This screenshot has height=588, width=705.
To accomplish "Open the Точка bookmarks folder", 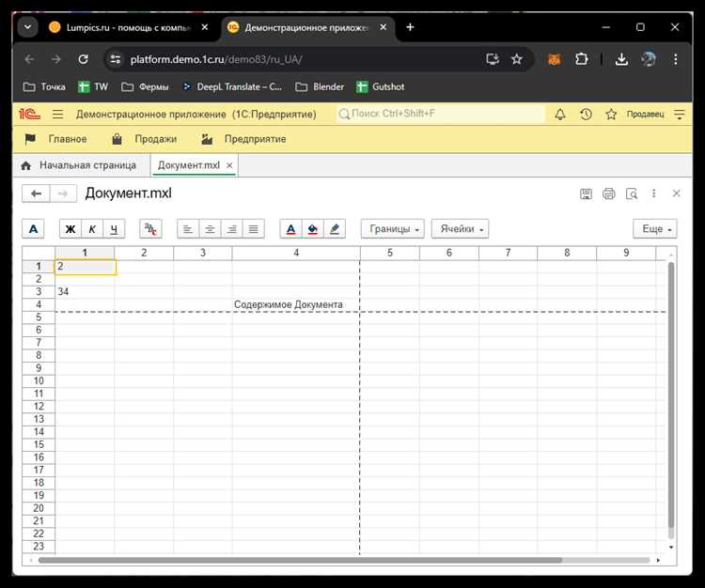I will pos(44,86).
